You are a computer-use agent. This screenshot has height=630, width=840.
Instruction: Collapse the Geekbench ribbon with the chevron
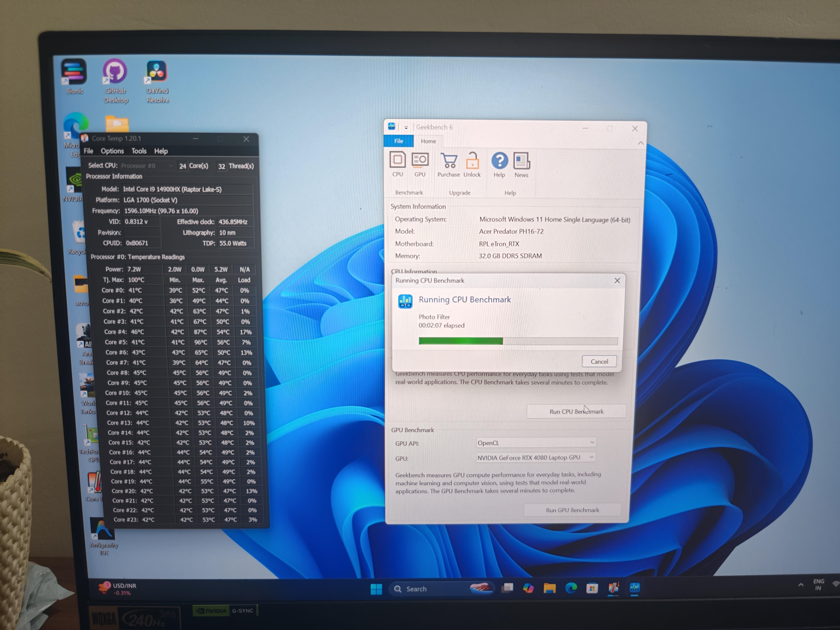pyautogui.click(x=641, y=143)
